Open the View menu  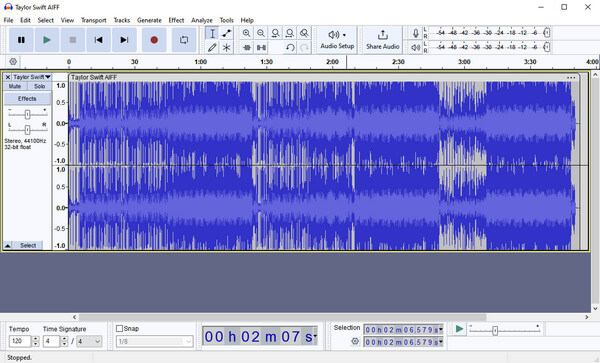pos(67,20)
